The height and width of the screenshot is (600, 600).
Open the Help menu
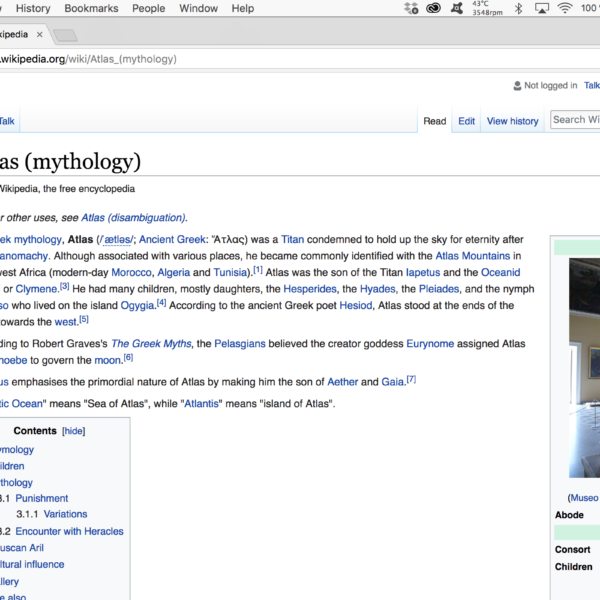coord(243,8)
